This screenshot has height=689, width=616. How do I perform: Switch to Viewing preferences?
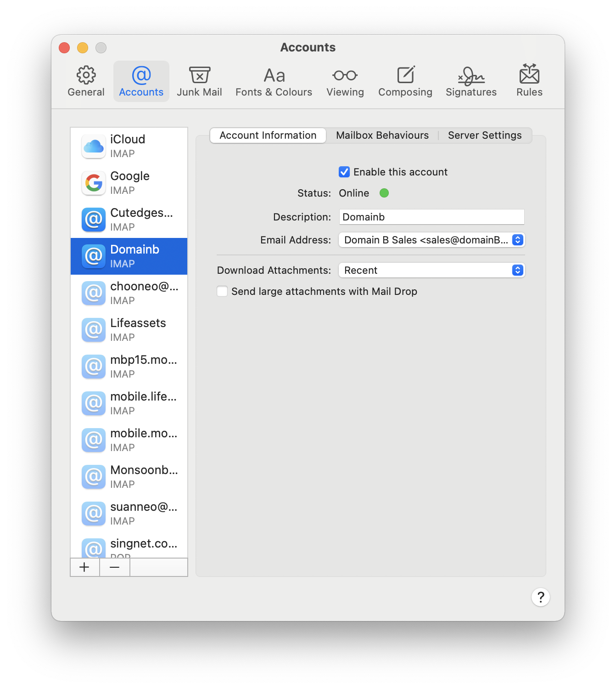345,81
